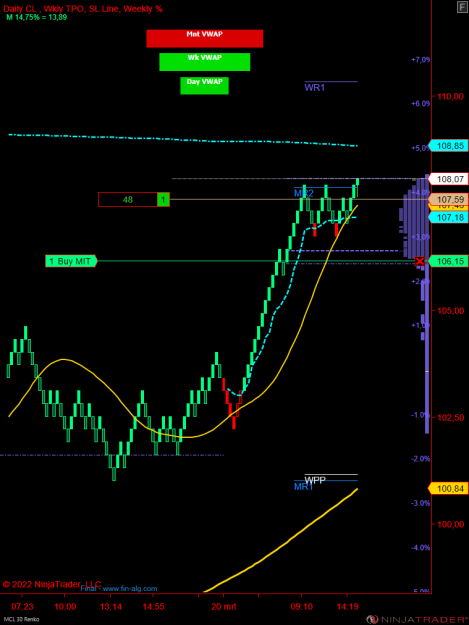Select the 108,07 current price marker

pos(448,179)
